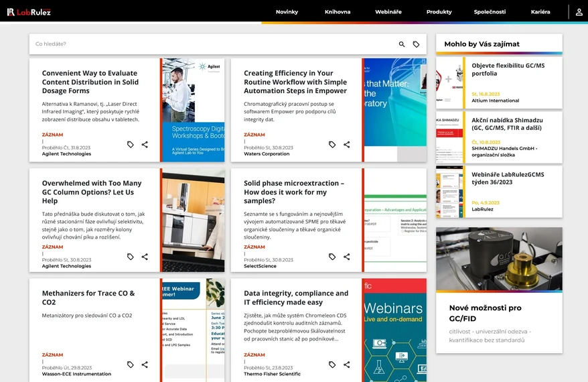Open the Produkty menu
The height and width of the screenshot is (382, 588).
[439, 12]
